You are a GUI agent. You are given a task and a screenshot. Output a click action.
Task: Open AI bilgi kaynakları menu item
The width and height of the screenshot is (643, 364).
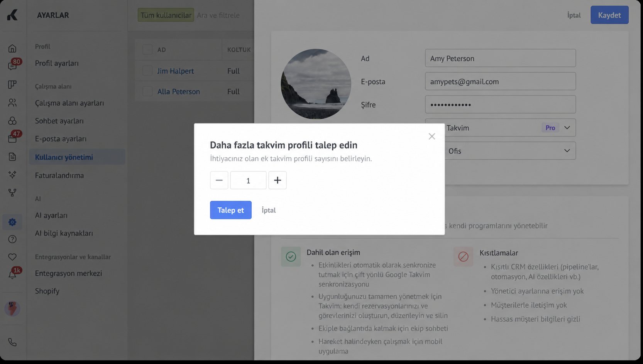click(x=64, y=233)
